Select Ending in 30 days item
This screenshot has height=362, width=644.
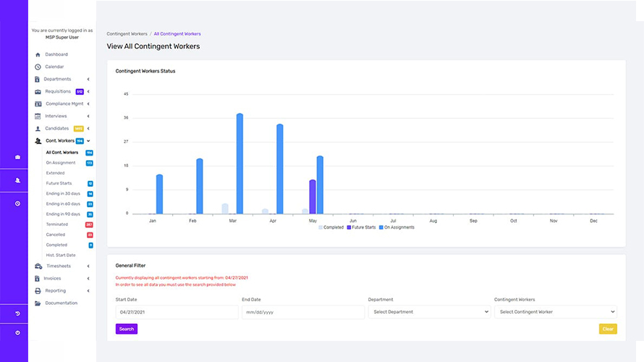coord(63,193)
